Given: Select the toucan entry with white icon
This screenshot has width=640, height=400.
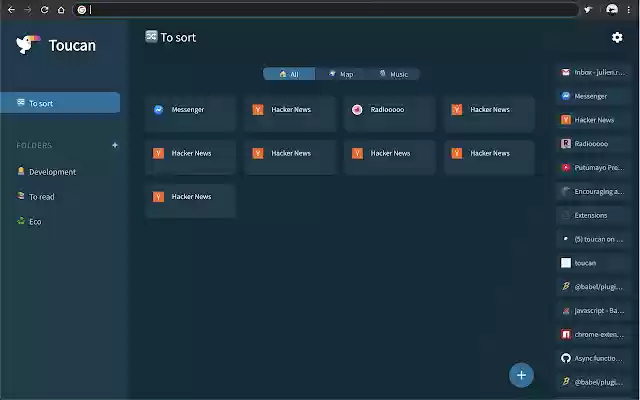Looking at the screenshot, I should (x=593, y=263).
